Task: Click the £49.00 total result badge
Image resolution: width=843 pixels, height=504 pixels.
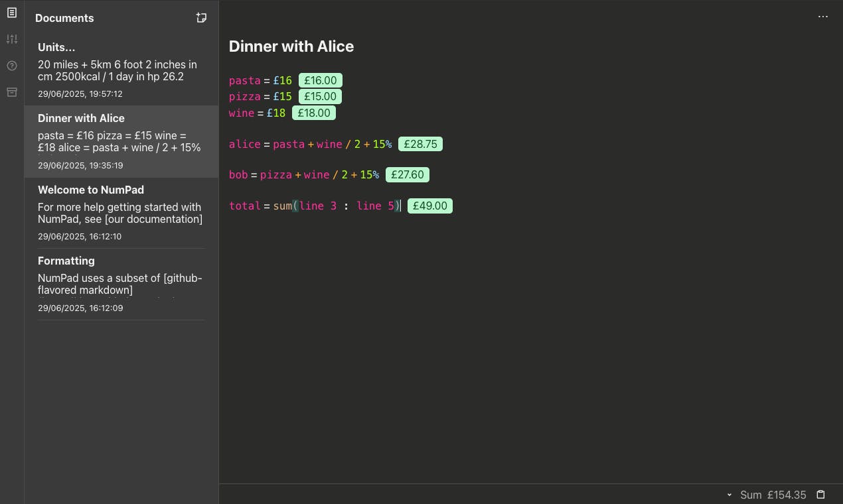Action: pos(430,206)
